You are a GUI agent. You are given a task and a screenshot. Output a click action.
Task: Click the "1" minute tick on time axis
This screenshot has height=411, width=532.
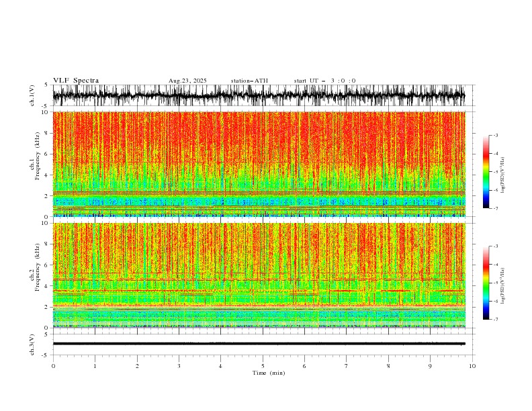click(x=95, y=366)
